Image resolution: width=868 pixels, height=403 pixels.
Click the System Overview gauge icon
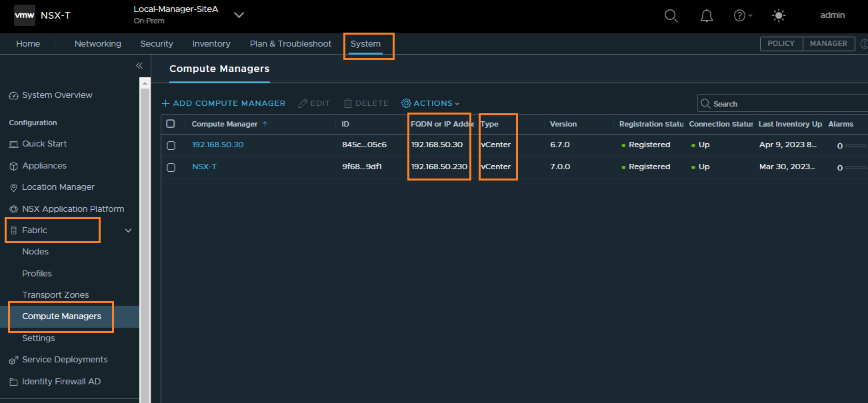[x=13, y=96]
